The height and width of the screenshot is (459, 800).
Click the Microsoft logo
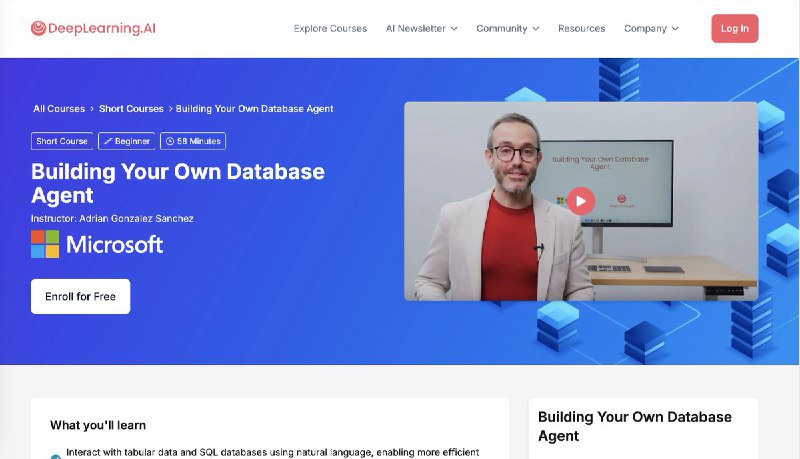(97, 244)
